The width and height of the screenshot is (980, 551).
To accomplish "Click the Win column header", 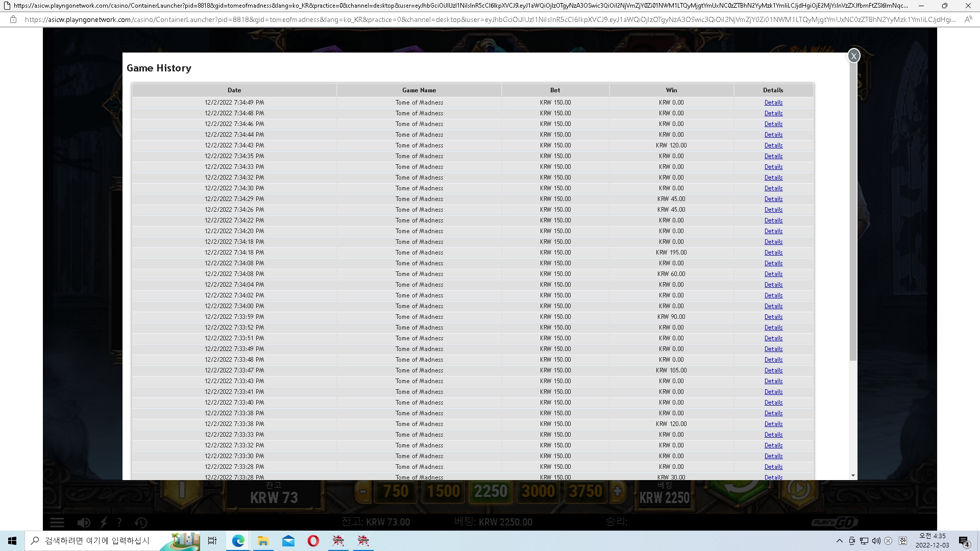I will tap(671, 90).
